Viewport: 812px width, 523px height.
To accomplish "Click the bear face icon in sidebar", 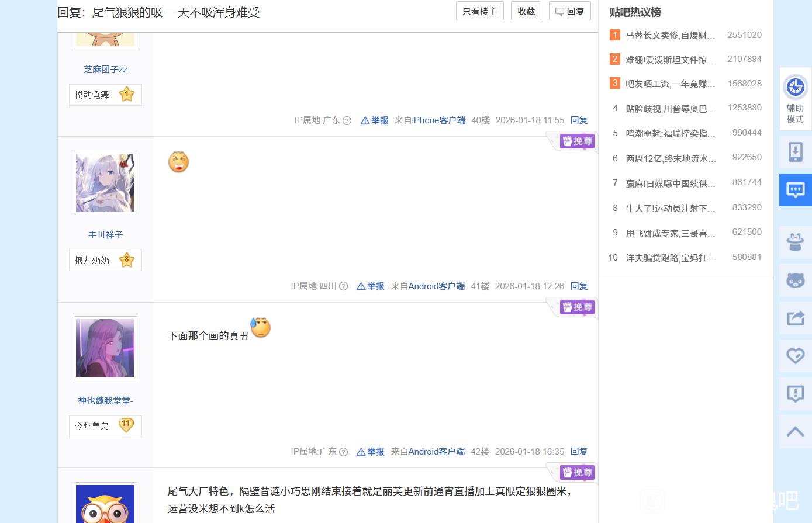I will click(x=795, y=280).
